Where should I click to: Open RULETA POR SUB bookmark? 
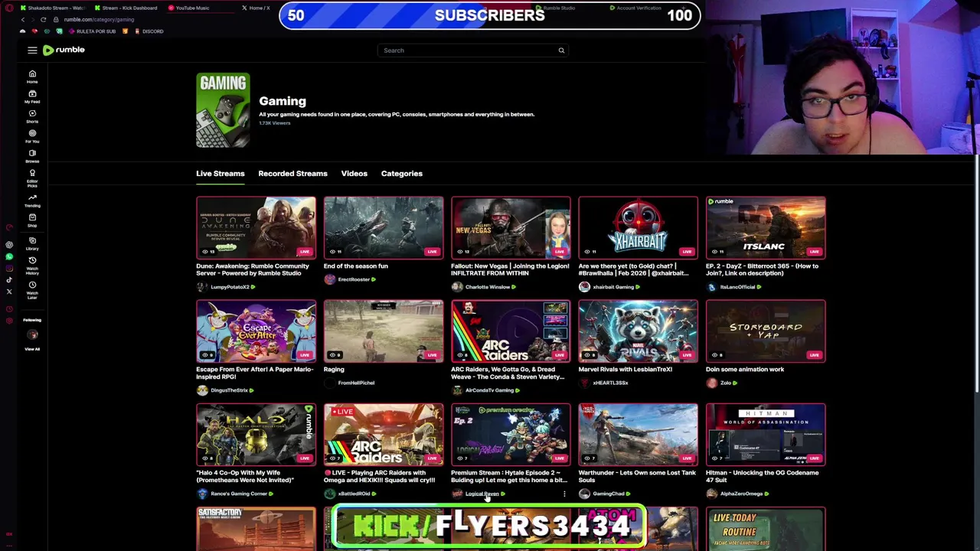tap(92, 31)
